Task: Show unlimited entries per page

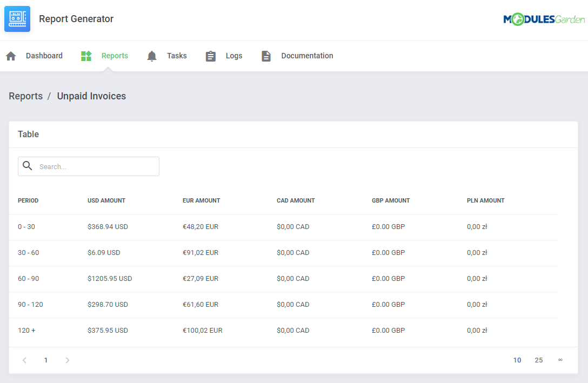Action: [x=560, y=360]
